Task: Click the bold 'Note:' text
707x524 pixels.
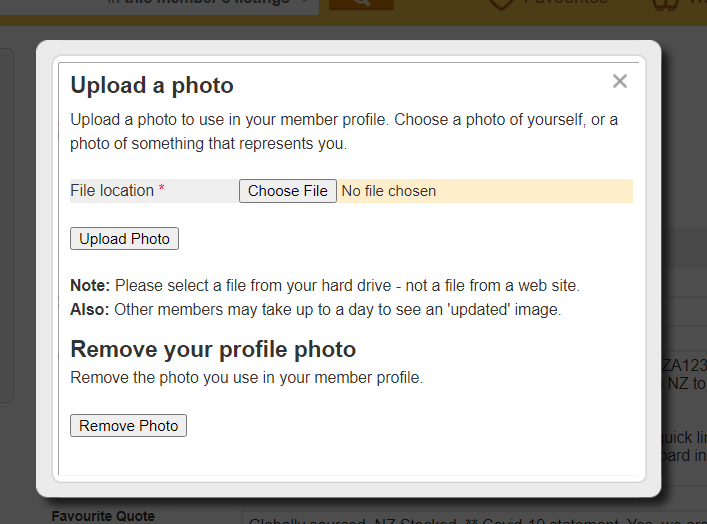Action: (x=90, y=285)
